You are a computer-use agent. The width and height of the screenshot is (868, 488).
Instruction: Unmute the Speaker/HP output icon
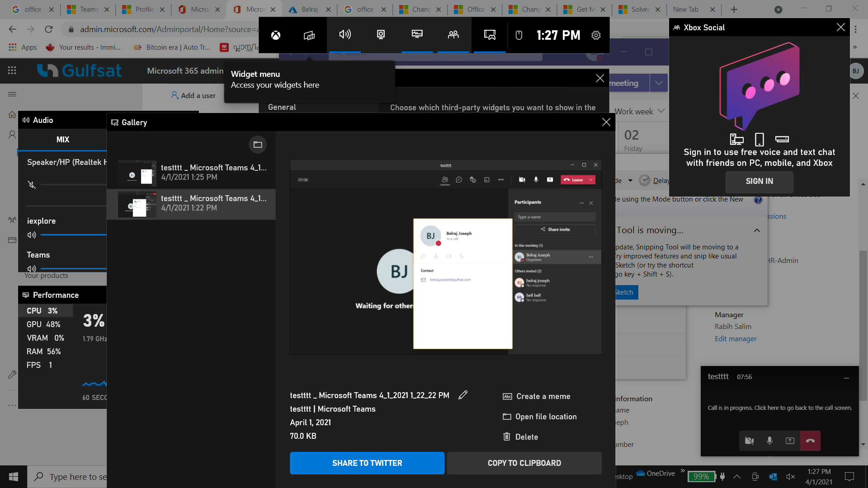tap(32, 185)
